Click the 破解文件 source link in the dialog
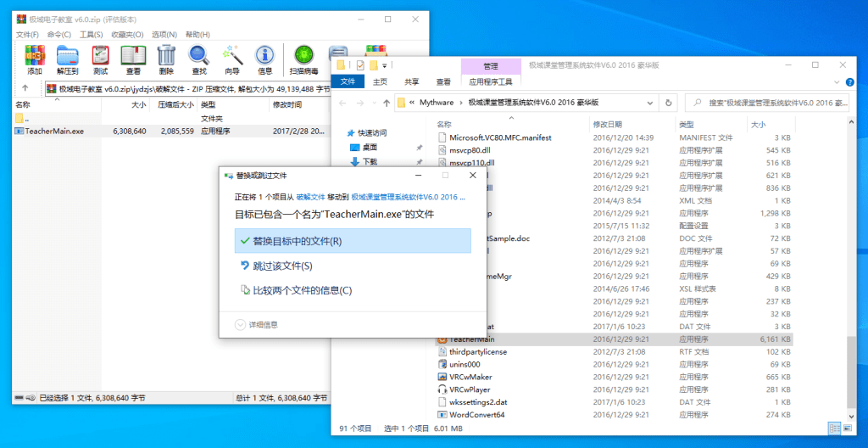 (x=310, y=197)
